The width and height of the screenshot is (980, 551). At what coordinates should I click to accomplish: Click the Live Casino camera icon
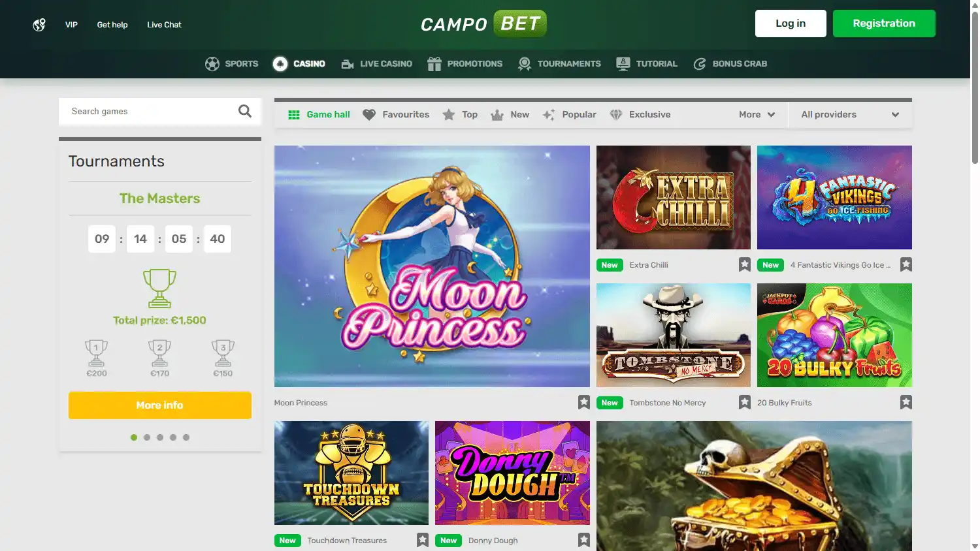point(348,64)
